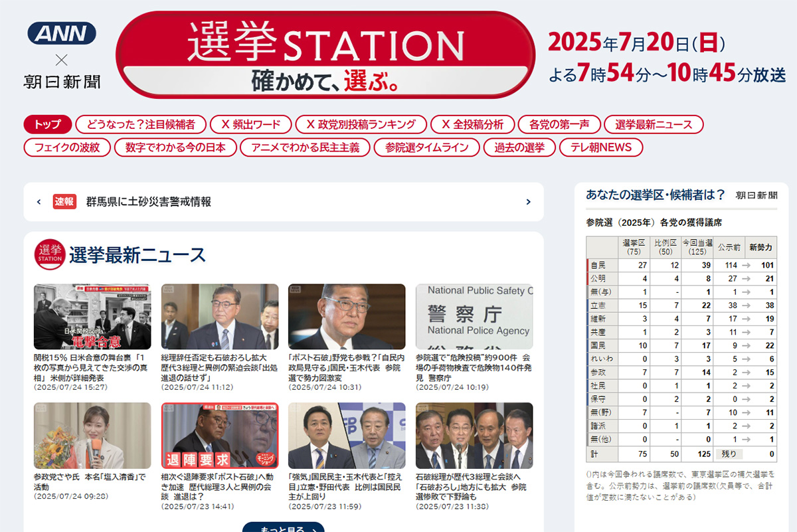Show next breaking news with right chevron
Screen dimensions: 797x532
coord(528,202)
